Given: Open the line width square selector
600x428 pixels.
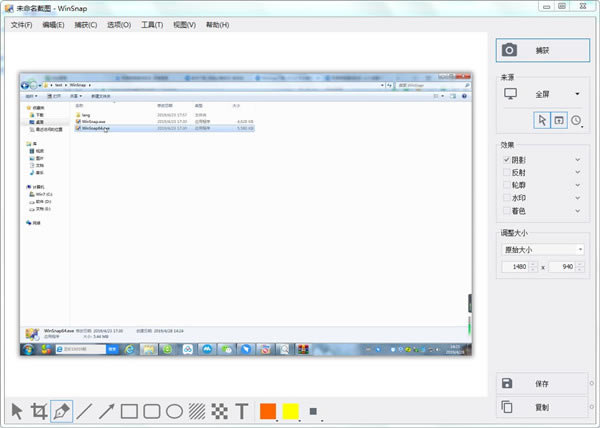Looking at the screenshot, I should coord(313,411).
